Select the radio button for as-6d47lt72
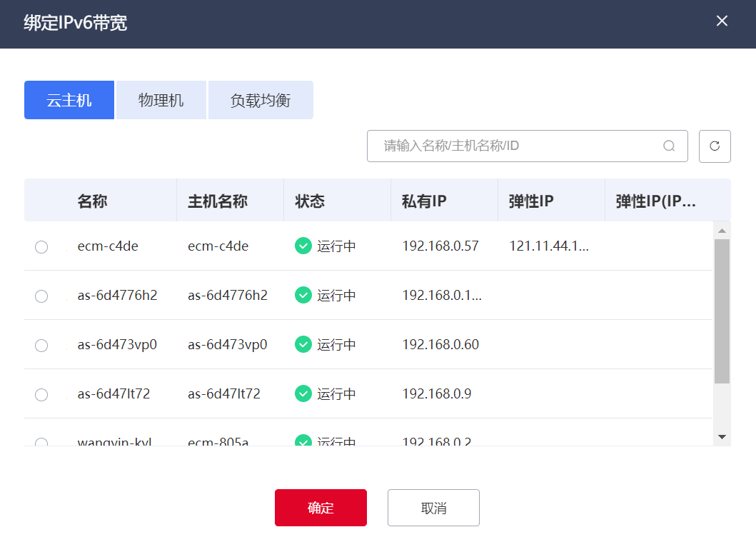The width and height of the screenshot is (756, 552). click(x=41, y=394)
